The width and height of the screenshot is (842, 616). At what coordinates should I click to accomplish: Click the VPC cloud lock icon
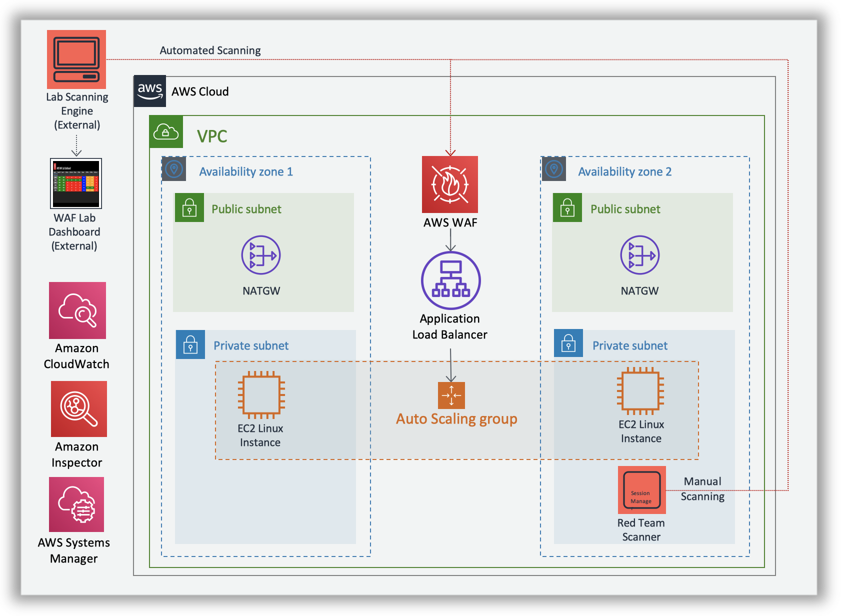(x=166, y=132)
